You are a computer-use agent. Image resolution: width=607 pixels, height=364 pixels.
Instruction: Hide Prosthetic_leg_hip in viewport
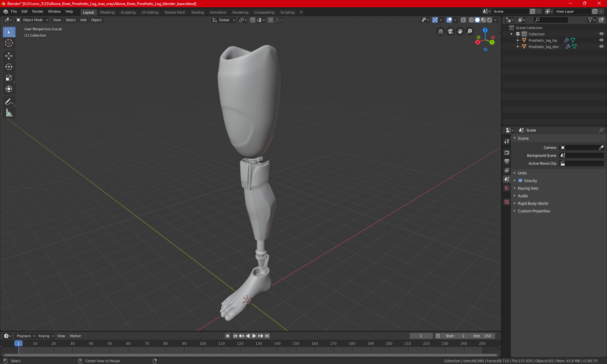click(601, 40)
